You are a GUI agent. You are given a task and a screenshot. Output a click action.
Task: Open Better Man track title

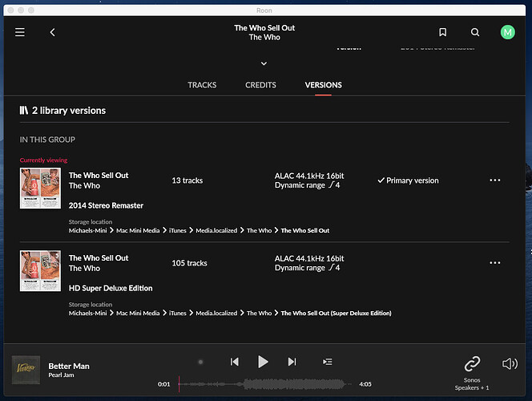click(69, 366)
